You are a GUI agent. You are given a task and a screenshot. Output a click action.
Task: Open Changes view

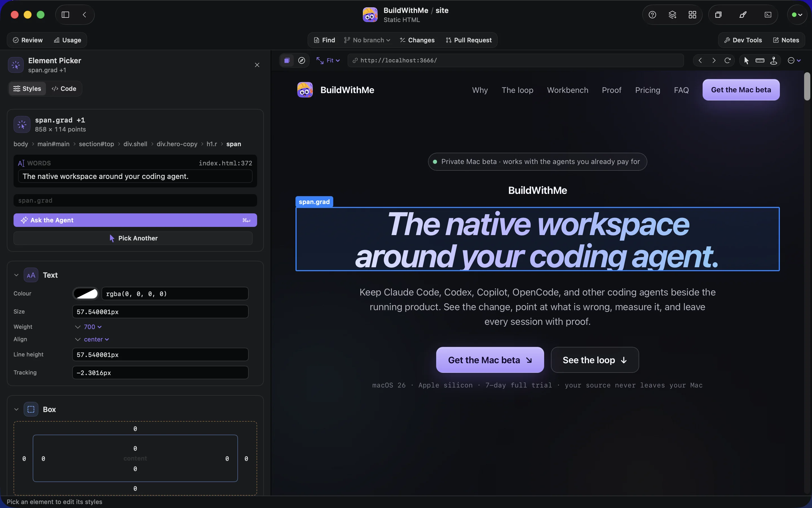click(x=417, y=40)
